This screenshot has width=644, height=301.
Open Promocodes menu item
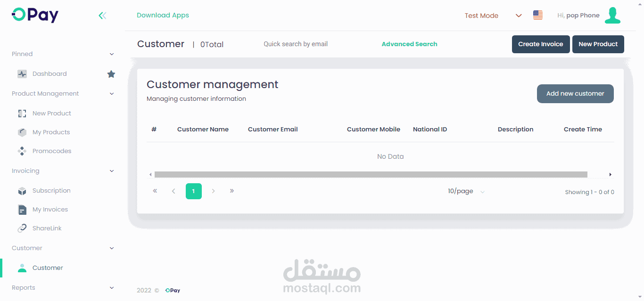[x=52, y=151]
